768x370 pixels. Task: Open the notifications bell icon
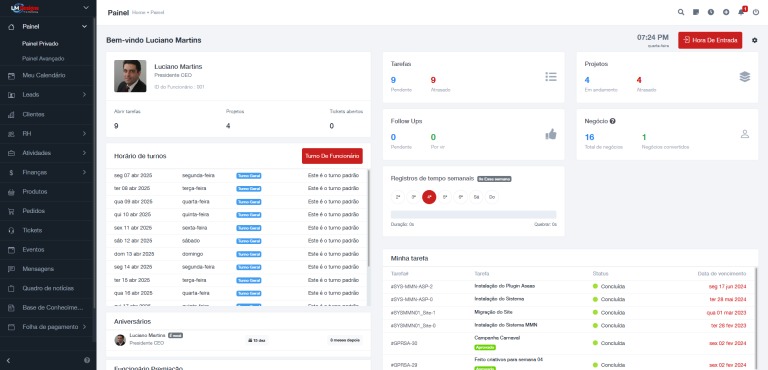click(741, 12)
